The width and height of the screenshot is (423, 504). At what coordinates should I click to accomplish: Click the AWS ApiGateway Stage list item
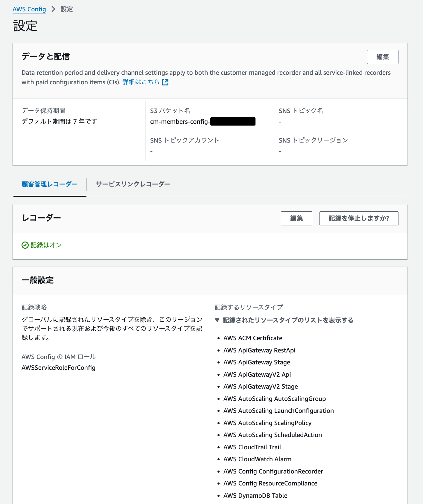pyautogui.click(x=257, y=362)
